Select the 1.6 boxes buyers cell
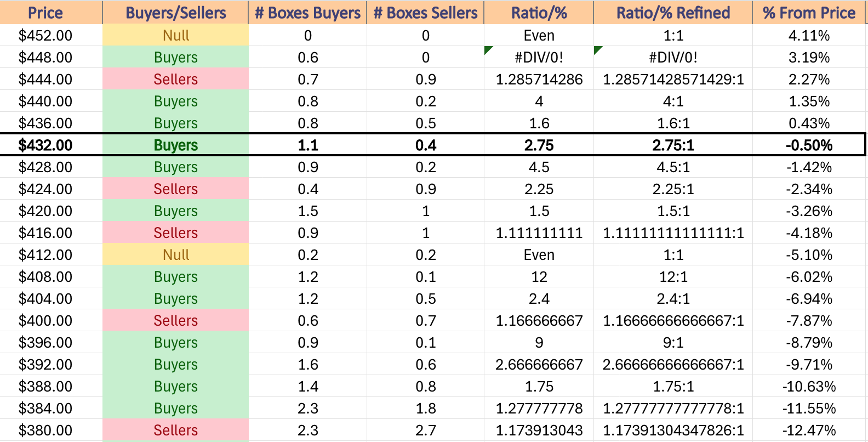 [x=307, y=364]
